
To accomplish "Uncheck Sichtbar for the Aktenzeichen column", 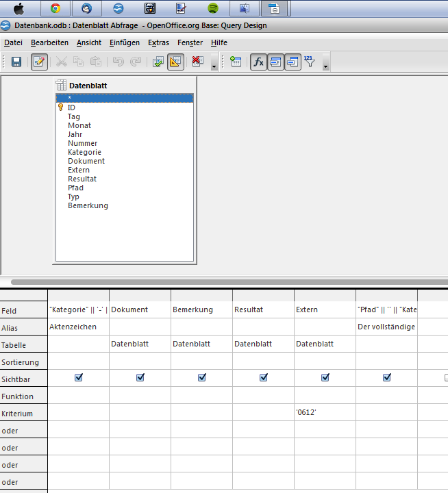I will [79, 377].
